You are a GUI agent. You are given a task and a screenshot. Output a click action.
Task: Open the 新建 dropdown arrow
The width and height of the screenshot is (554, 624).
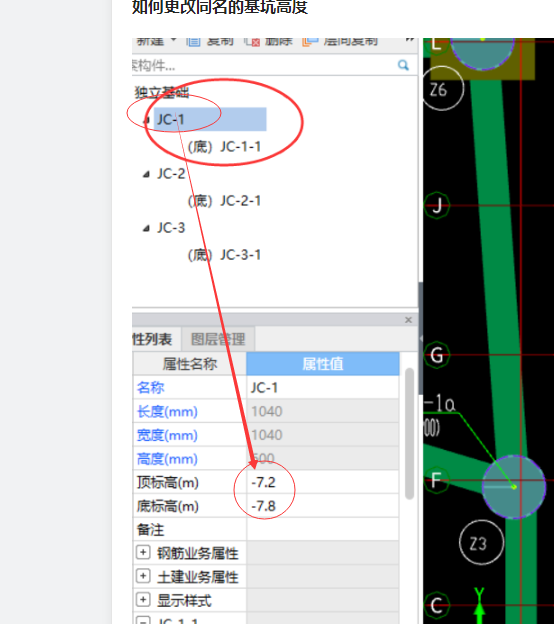tap(174, 40)
